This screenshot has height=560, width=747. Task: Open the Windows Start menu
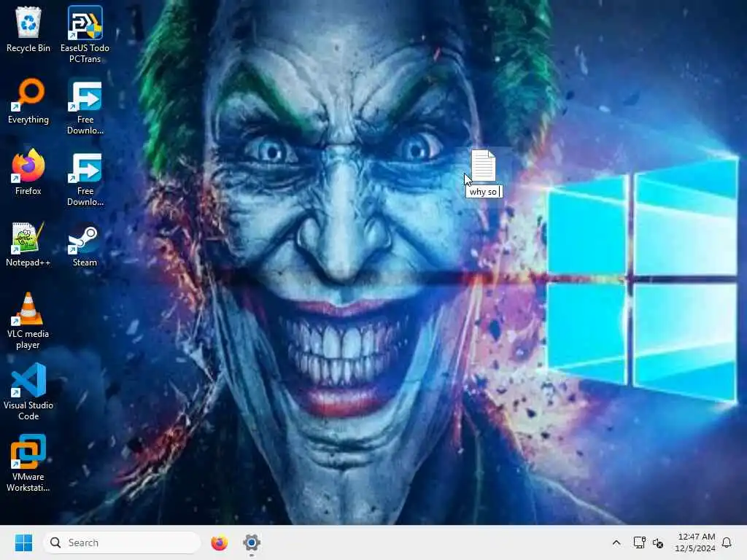click(x=23, y=542)
